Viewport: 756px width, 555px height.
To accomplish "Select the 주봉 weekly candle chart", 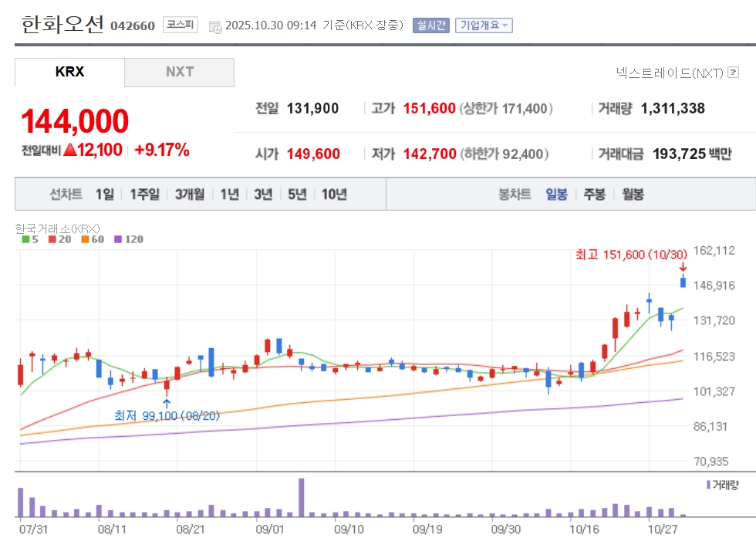I will pyautogui.click(x=595, y=194).
